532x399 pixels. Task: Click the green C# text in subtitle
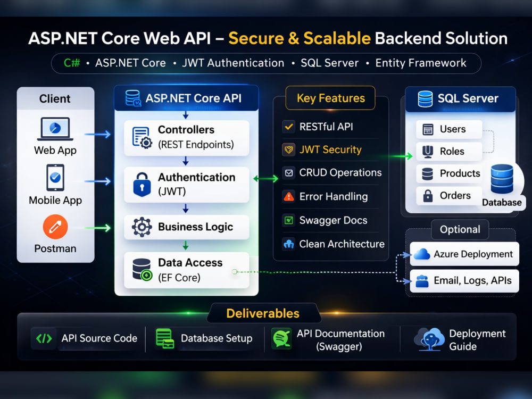[x=72, y=63]
